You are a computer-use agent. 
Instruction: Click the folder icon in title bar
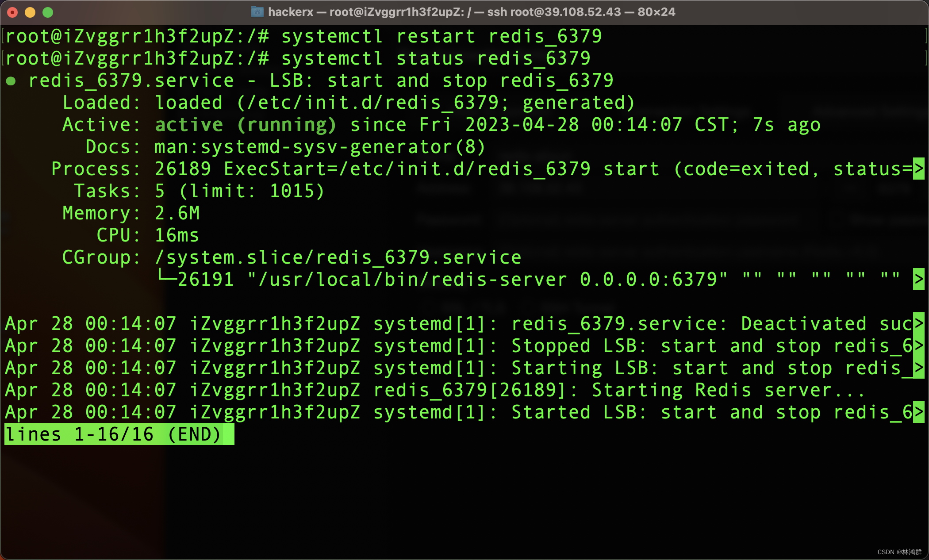(x=257, y=12)
